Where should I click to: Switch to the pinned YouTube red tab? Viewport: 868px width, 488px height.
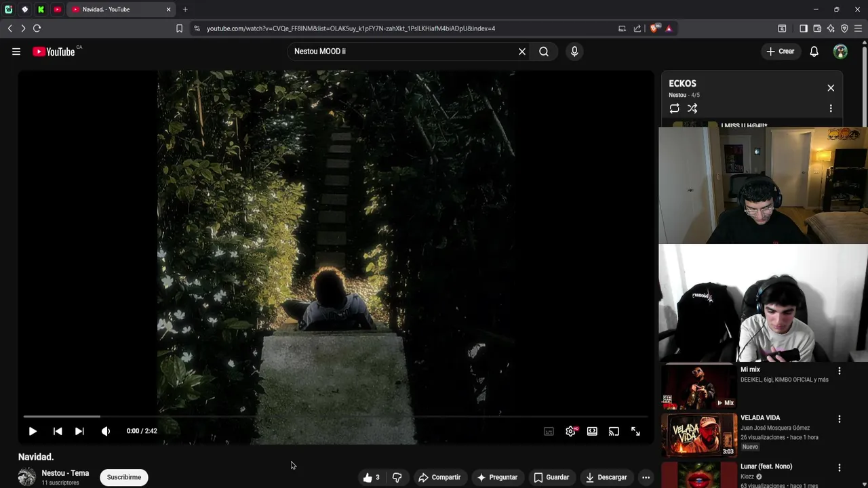pyautogui.click(x=57, y=9)
